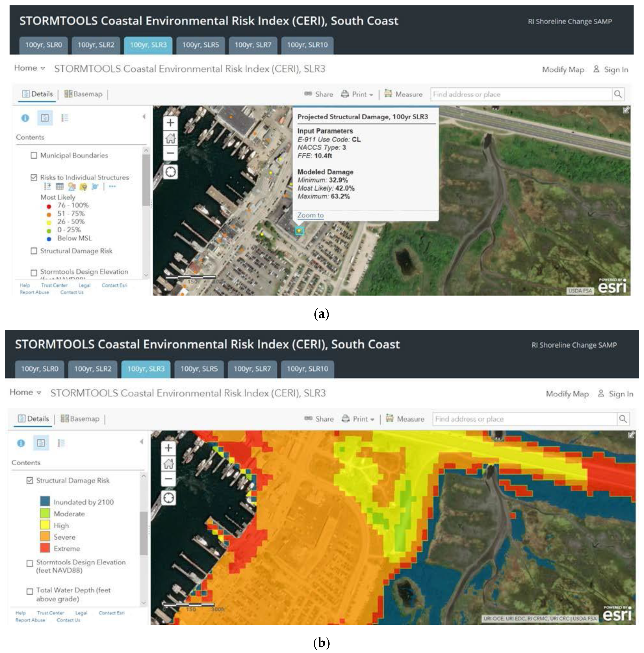Enable Total Water Depth layer checkbox
Viewport: 644px width, 653px height.
(x=30, y=591)
